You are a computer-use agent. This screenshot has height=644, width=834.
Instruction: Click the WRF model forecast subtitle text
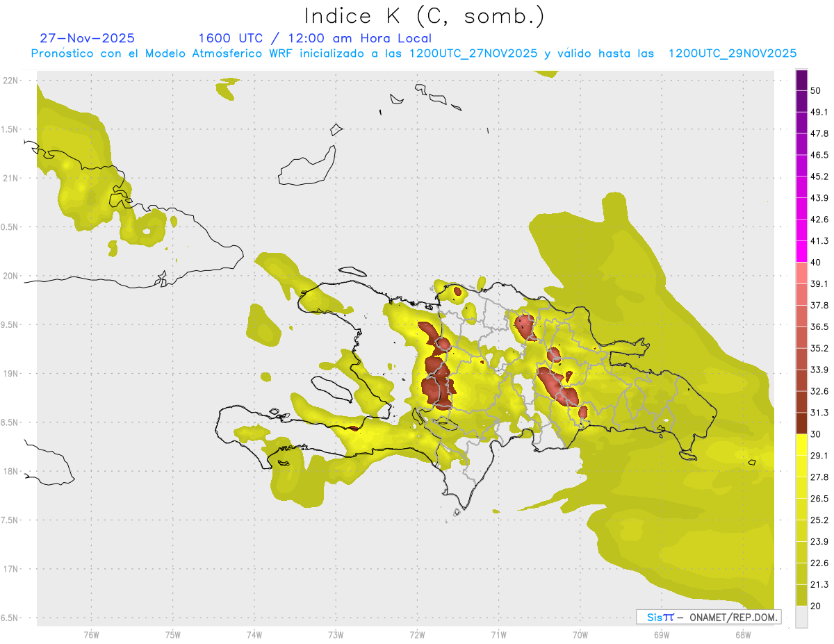click(414, 53)
